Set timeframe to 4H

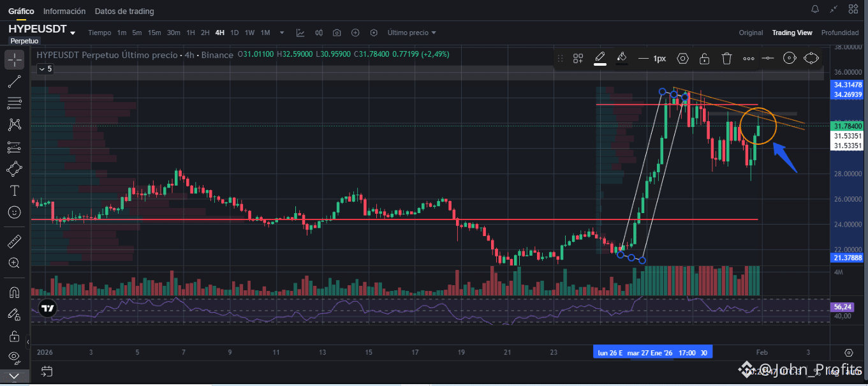click(220, 33)
